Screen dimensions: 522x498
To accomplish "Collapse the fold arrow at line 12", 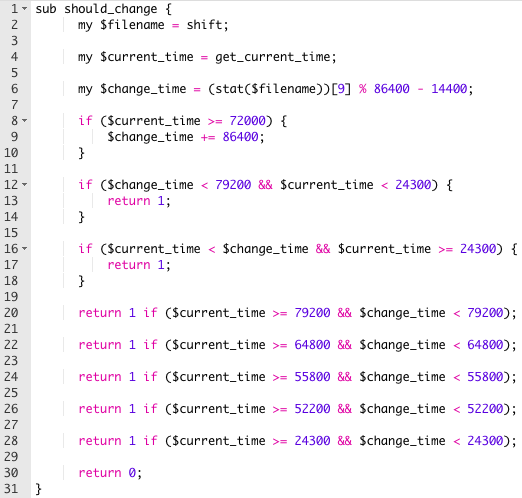I will coord(25,185).
